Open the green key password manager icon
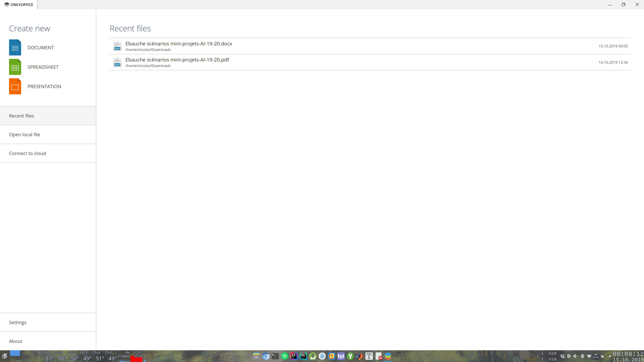Image resolution: width=644 pixels, height=362 pixels. tap(350, 356)
